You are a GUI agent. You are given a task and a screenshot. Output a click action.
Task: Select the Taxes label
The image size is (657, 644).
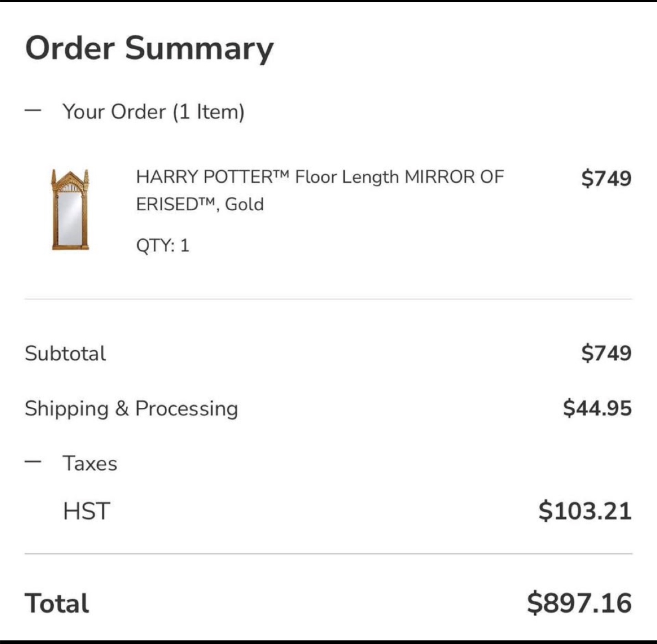click(x=90, y=463)
